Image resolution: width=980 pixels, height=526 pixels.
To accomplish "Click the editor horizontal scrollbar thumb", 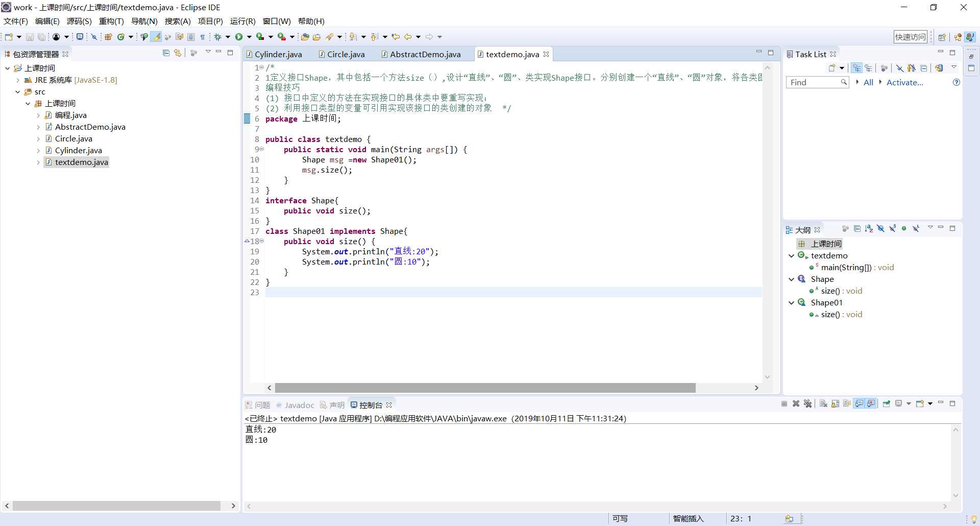I will (485, 388).
